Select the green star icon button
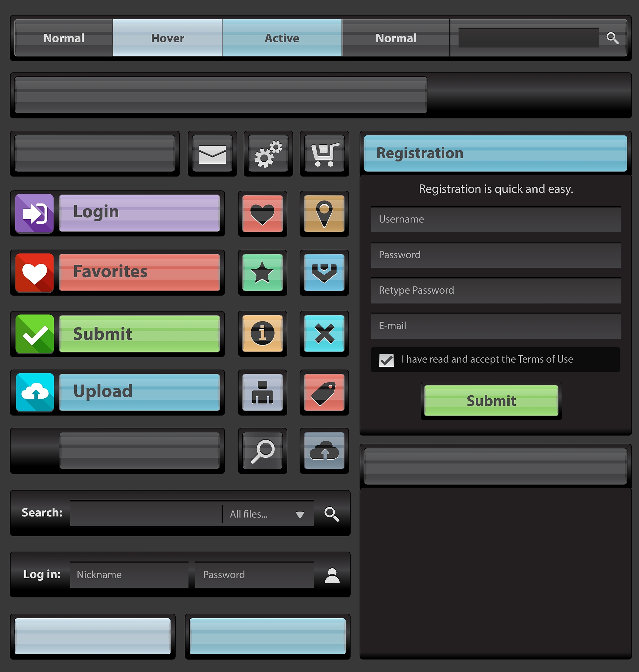 pos(262,272)
